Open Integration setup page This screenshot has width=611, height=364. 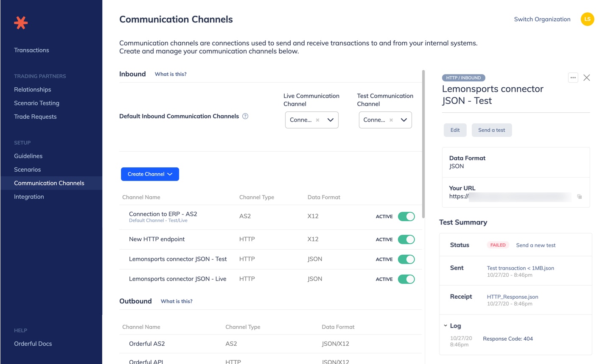(x=29, y=197)
